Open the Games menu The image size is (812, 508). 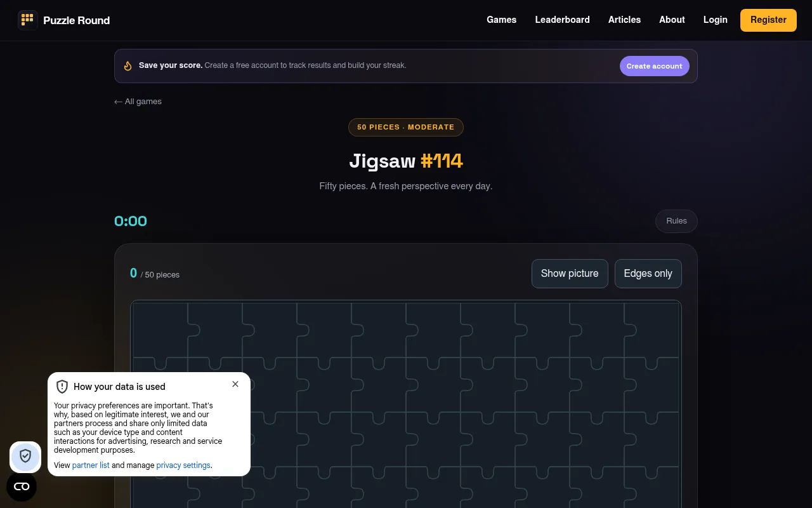pos(502,20)
